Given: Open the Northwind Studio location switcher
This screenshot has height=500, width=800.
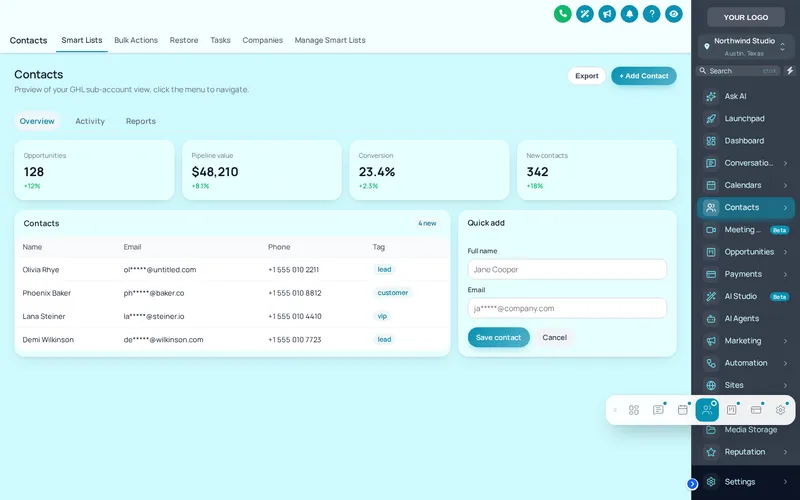Looking at the screenshot, I should tap(746, 46).
